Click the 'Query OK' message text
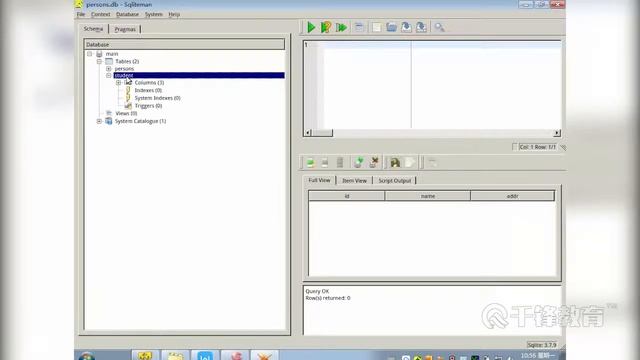The width and height of the screenshot is (640, 360). pos(317,291)
